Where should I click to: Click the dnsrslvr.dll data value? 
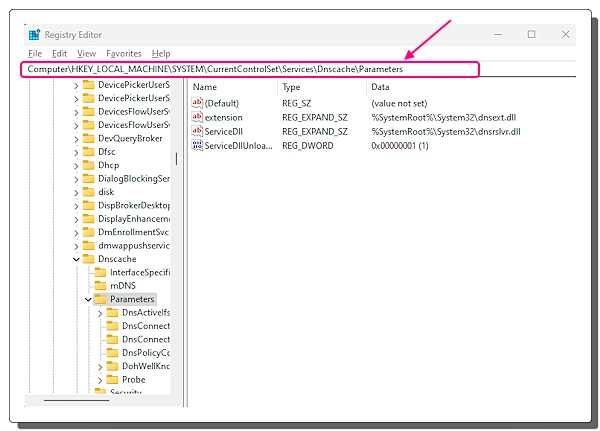[446, 132]
